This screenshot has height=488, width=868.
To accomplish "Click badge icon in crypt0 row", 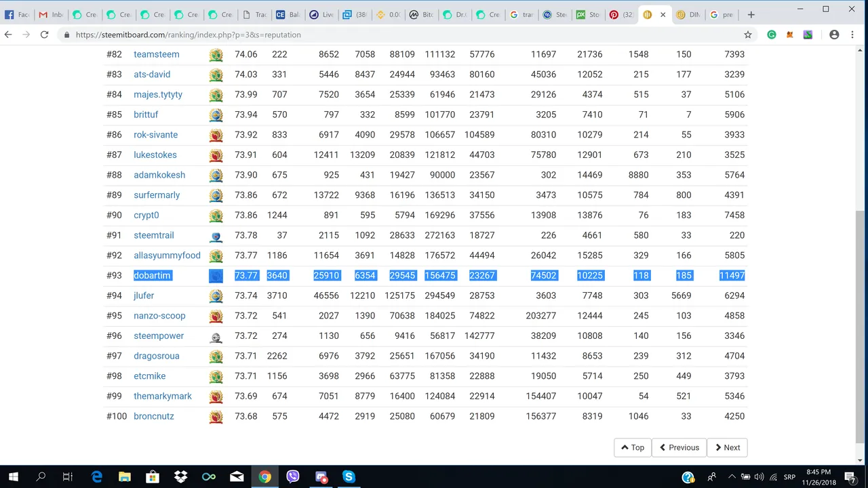I will click(216, 216).
